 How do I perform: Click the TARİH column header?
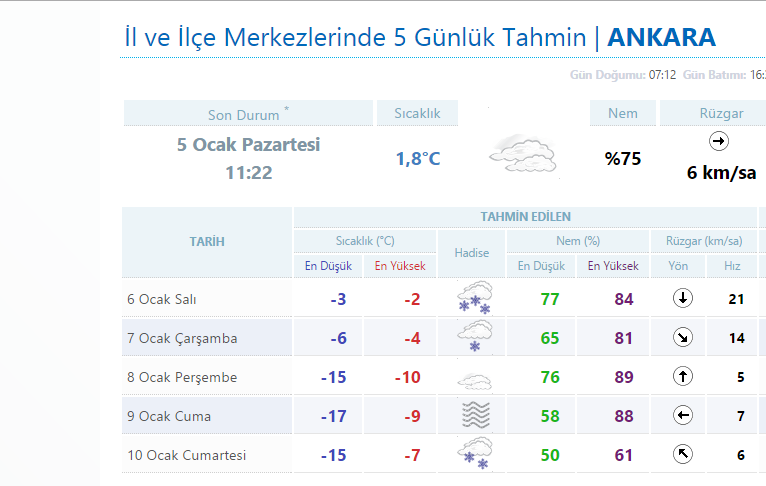tap(207, 242)
